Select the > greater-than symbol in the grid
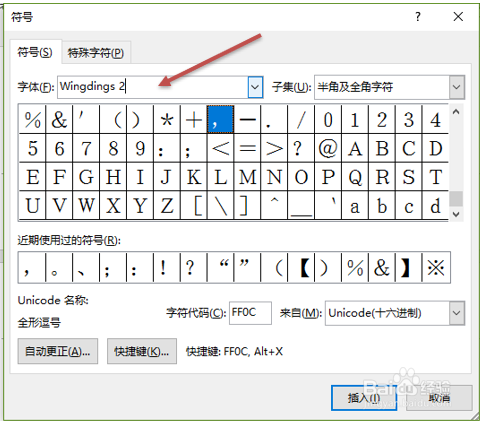The image size is (480, 421). point(274,148)
